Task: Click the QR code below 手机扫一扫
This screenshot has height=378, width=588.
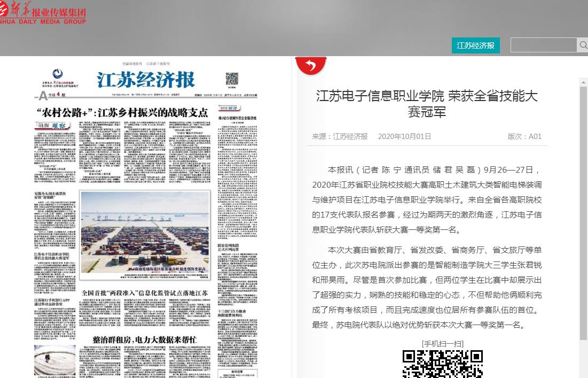Action: coord(443,364)
